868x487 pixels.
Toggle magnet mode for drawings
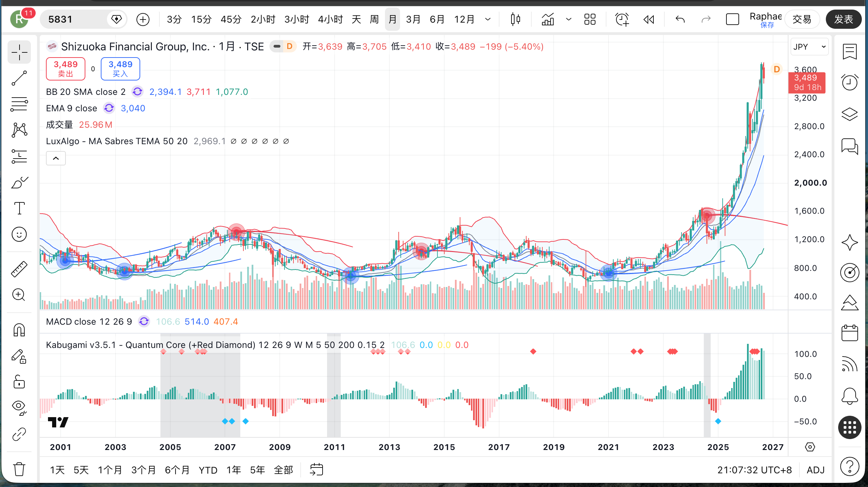(19, 330)
